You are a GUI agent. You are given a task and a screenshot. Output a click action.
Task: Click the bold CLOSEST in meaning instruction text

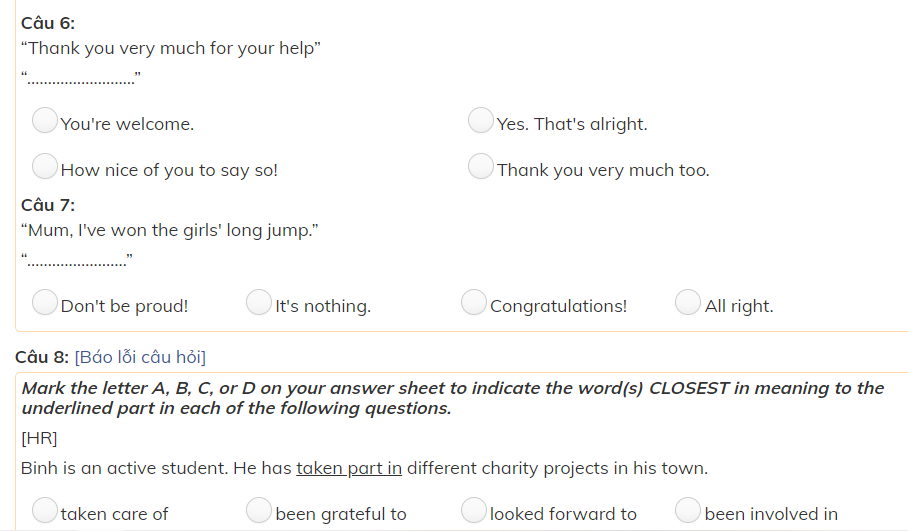[x=452, y=398]
